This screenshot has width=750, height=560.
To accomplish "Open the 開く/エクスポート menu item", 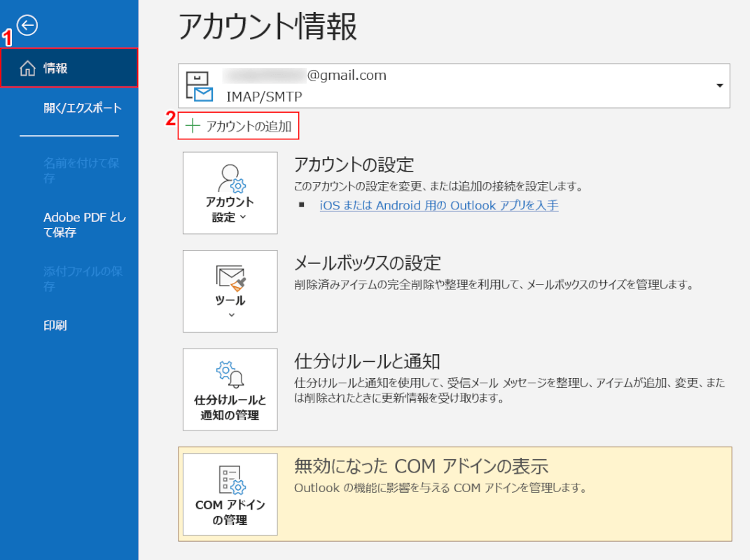I will [x=83, y=108].
